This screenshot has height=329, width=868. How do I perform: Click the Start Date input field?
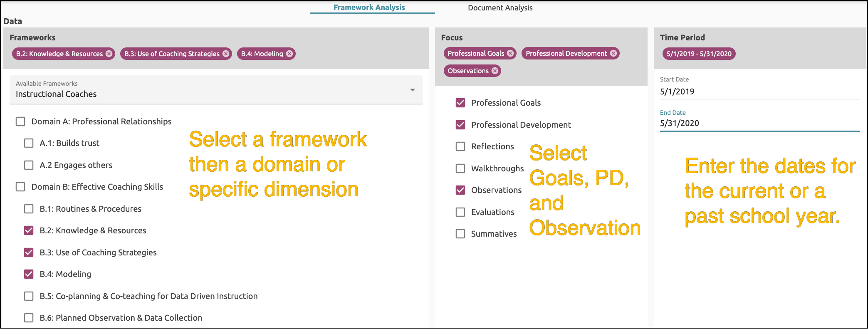(760, 92)
